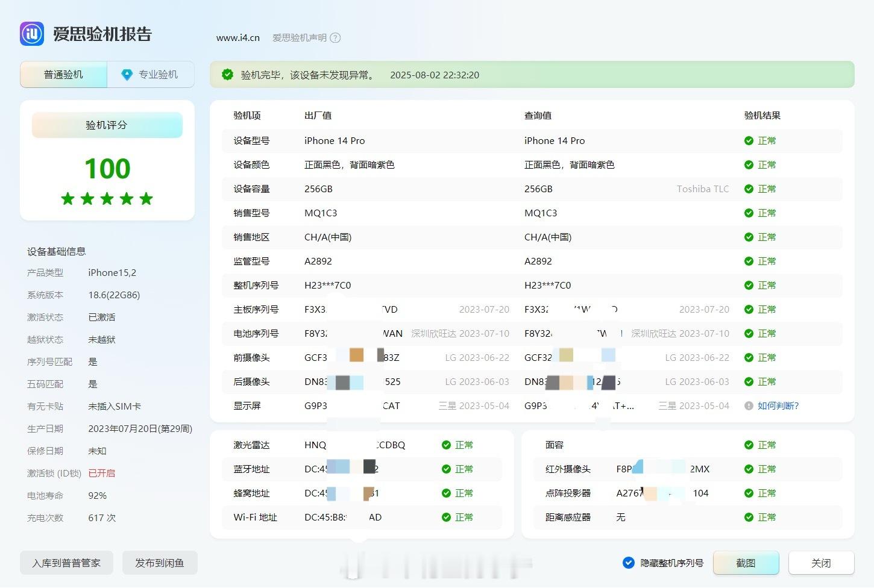Screen dimensions: 874x588
Task: Click the green check in 蓝牙地址 row
Action: pos(446,469)
